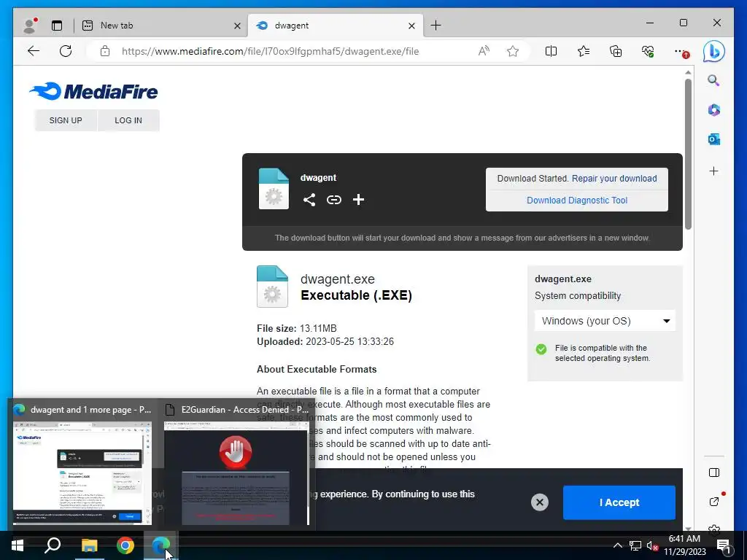Open Microsoft 365 sidebar app
This screenshot has height=560, width=747.
click(x=713, y=110)
